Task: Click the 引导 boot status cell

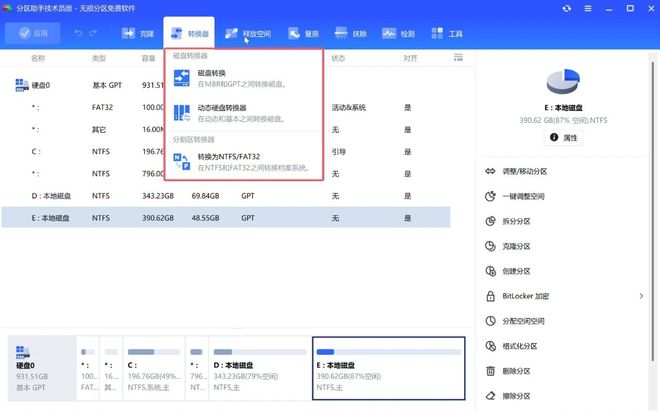Action: point(338,152)
